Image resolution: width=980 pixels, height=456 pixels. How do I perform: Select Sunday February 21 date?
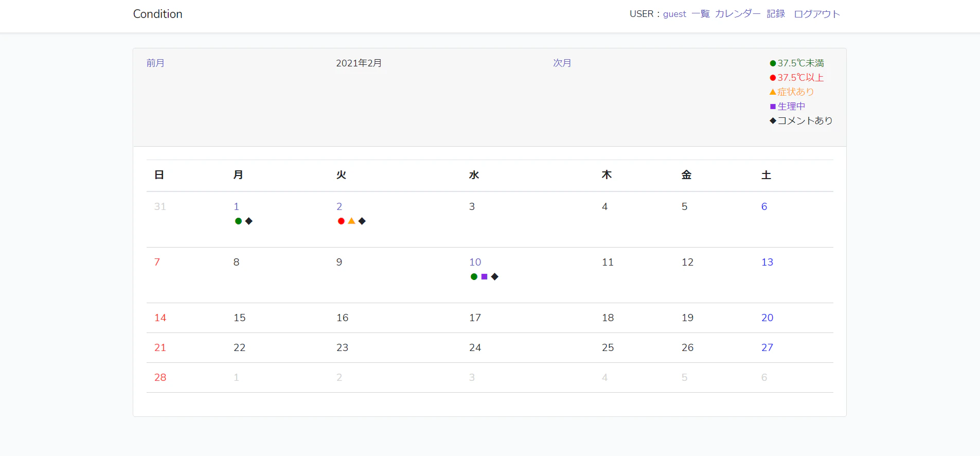tap(161, 347)
